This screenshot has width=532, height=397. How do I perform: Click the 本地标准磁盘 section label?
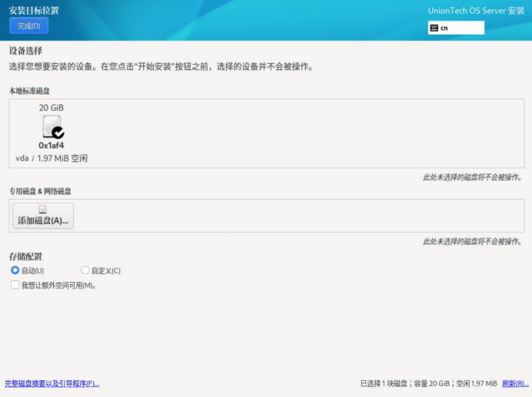pos(29,91)
